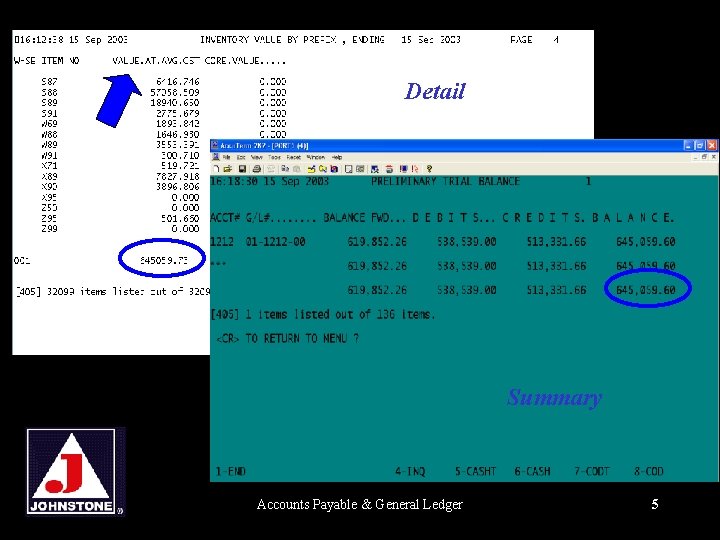Click the 4-INQ function key label

click(411, 472)
